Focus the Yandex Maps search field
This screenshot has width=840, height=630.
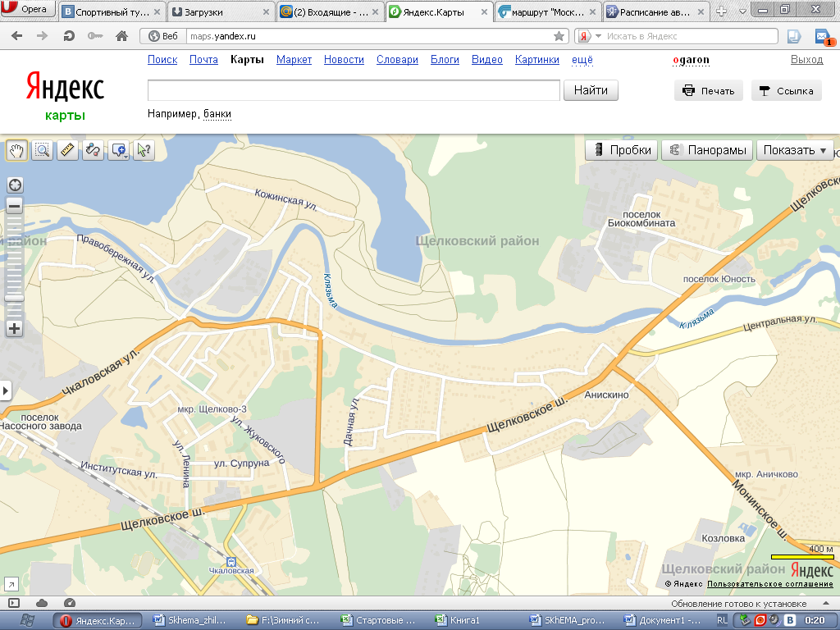pos(354,90)
